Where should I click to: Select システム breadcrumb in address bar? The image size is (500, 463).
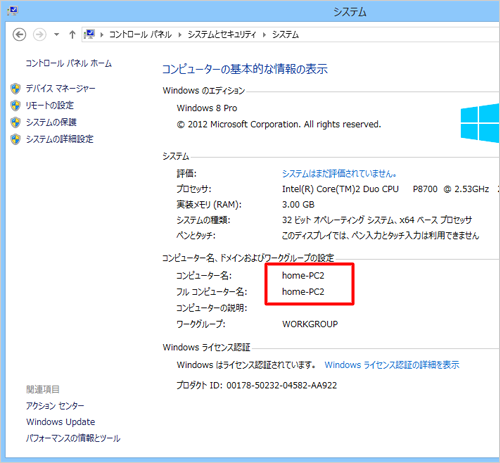point(285,34)
